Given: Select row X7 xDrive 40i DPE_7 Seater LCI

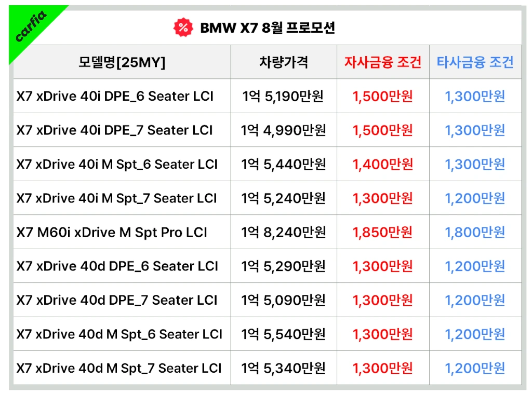Looking at the screenshot, I should (268, 130).
